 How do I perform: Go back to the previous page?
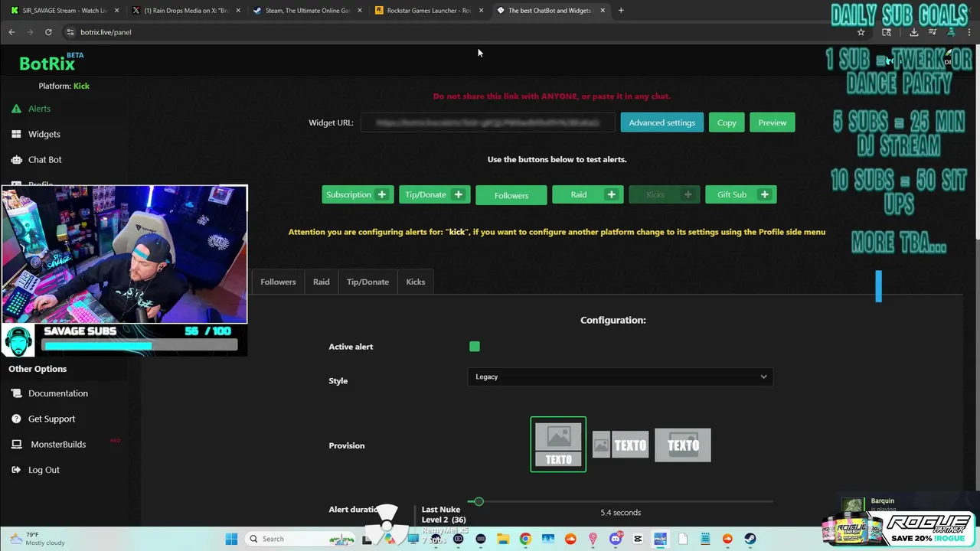(11, 32)
